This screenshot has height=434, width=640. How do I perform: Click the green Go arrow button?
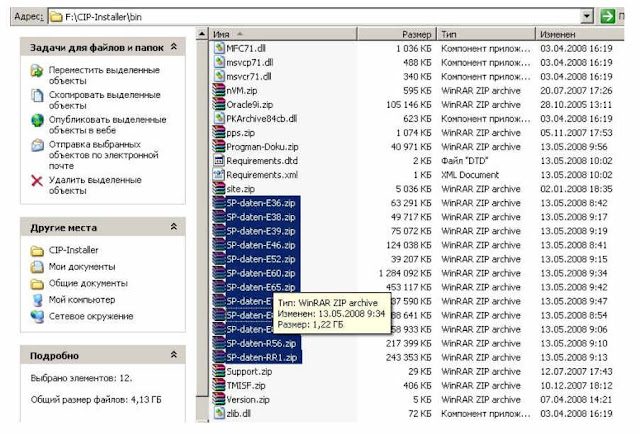tap(607, 16)
